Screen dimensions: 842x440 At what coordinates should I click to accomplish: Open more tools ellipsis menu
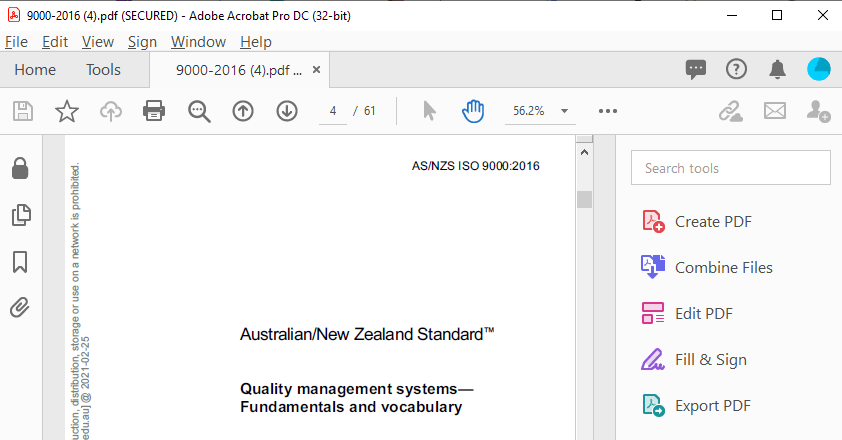608,111
